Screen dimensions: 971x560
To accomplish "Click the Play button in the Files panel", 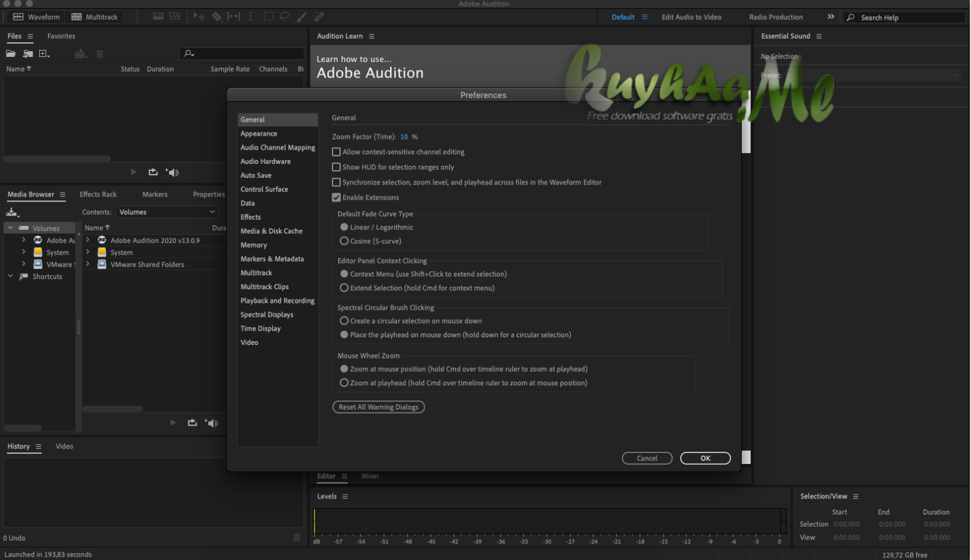I will click(x=133, y=172).
